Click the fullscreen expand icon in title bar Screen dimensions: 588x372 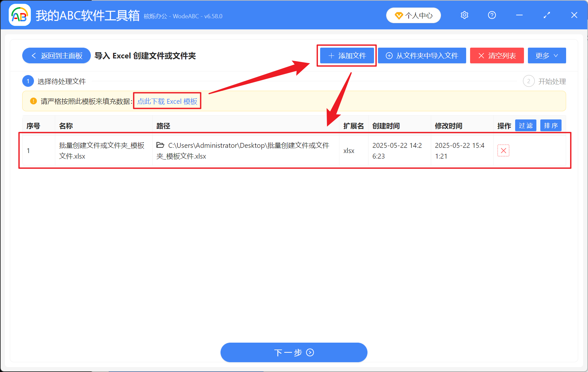[x=547, y=15]
